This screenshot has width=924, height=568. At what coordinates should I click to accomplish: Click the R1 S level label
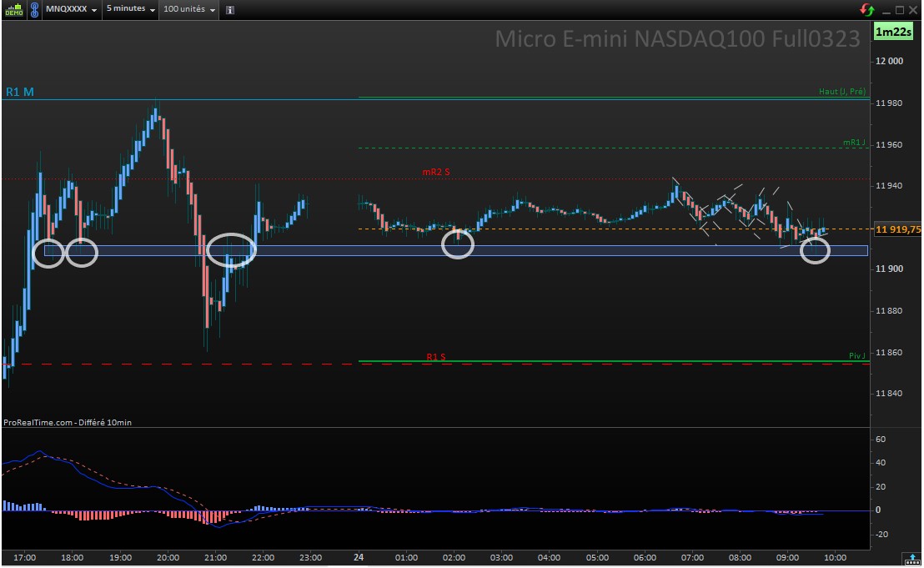[x=436, y=357]
